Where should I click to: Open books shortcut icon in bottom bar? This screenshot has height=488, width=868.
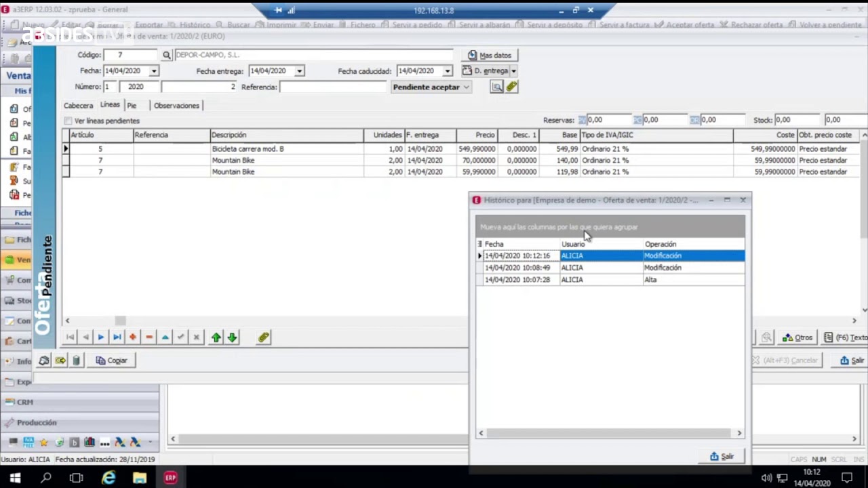(x=90, y=442)
